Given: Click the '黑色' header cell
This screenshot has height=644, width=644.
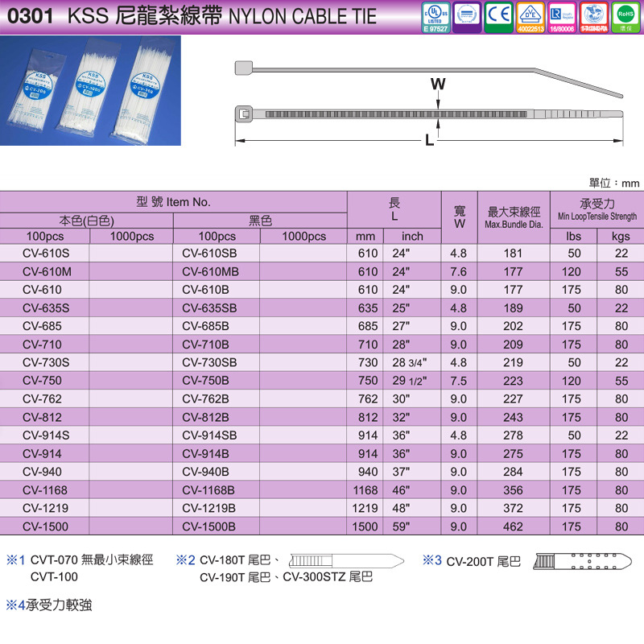Looking at the screenshot, I should pos(260,221).
